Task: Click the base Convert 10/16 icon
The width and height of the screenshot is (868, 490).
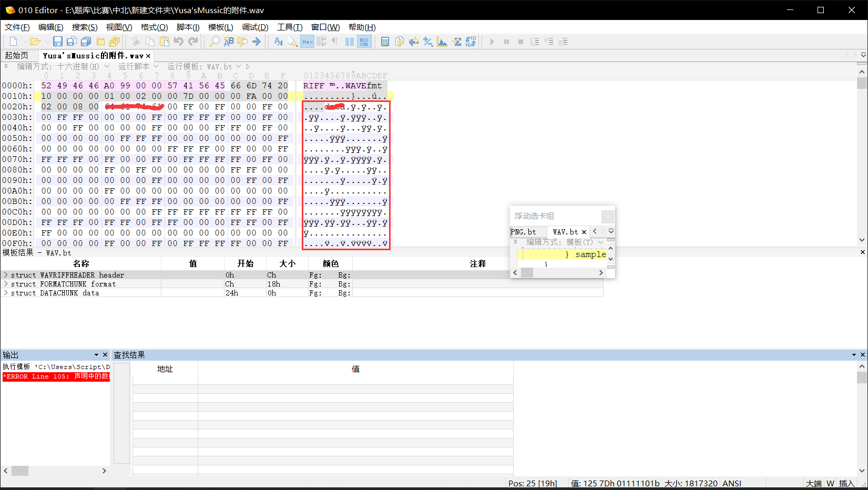Action: [471, 42]
